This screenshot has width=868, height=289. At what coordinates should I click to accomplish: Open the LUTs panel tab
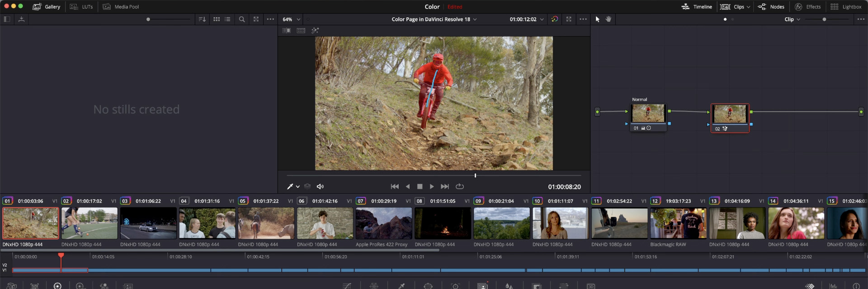[x=81, y=7]
